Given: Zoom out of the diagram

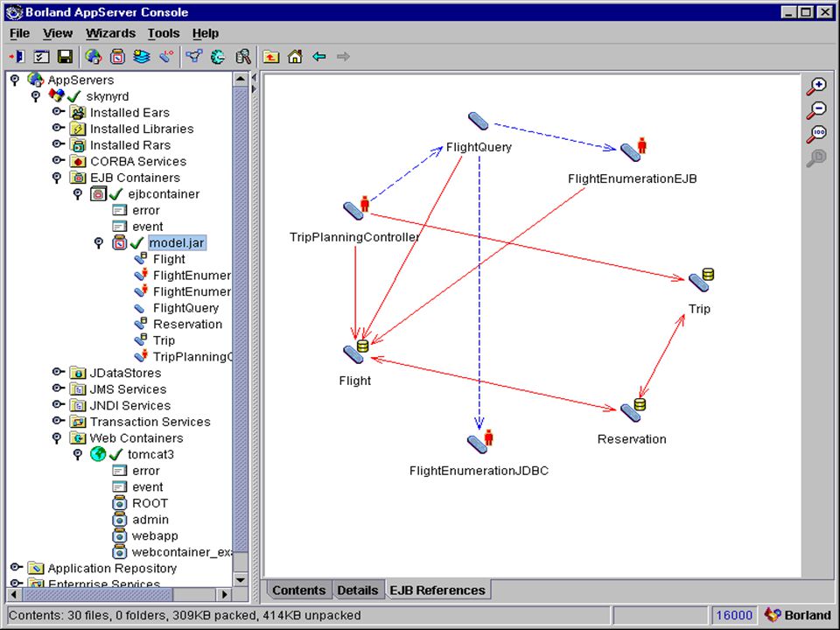Looking at the screenshot, I should (x=816, y=110).
